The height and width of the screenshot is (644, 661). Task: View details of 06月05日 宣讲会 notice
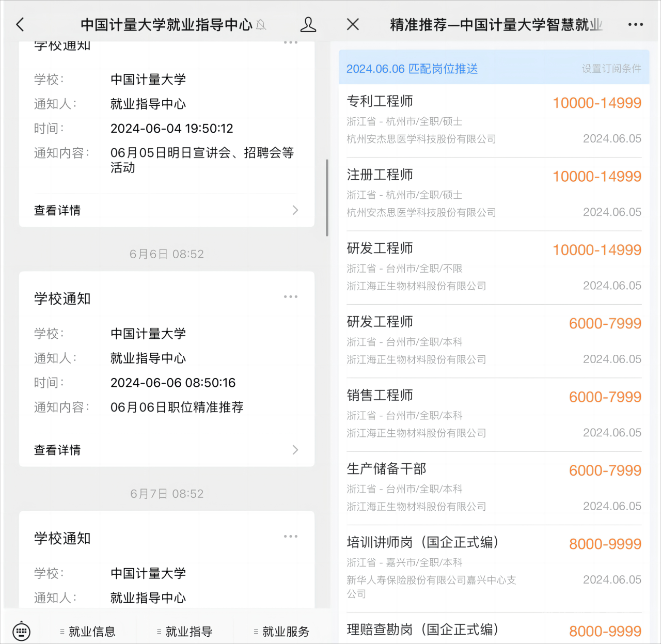point(166,210)
